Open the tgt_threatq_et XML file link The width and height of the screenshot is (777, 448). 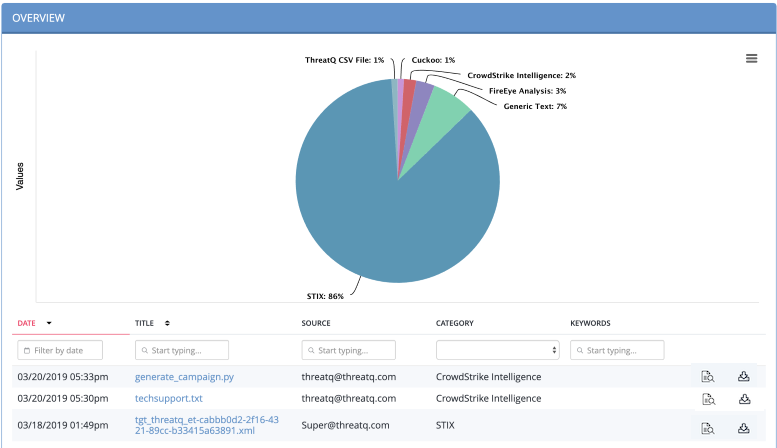pos(207,425)
